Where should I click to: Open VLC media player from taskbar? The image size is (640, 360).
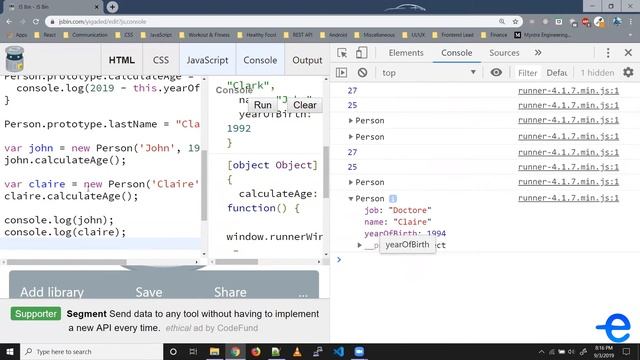pyautogui.click(x=297, y=351)
